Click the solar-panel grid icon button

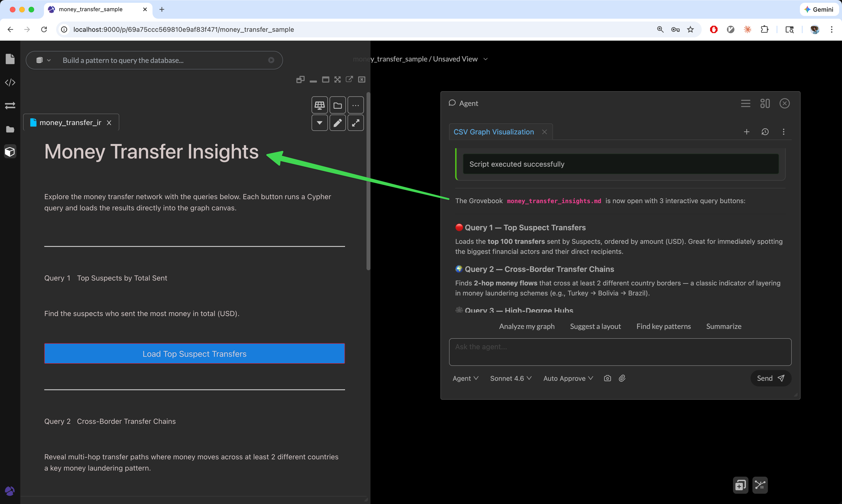pyautogui.click(x=319, y=105)
